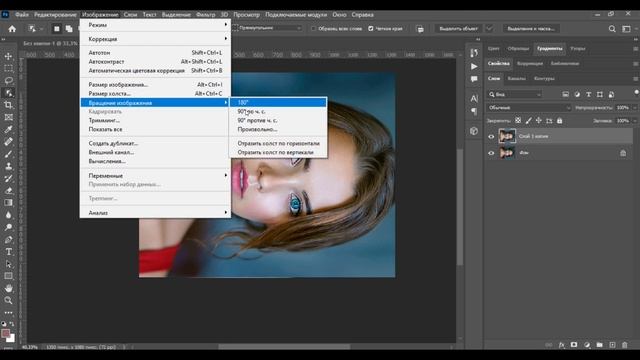Expand the 'Коррекция' submenu
This screenshot has width=640, height=360.
coord(155,39)
